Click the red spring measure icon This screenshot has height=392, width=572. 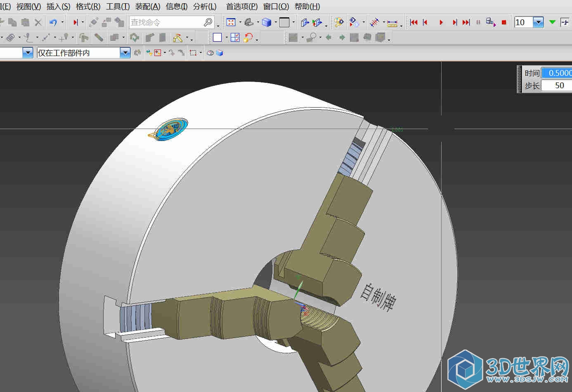pos(375,22)
